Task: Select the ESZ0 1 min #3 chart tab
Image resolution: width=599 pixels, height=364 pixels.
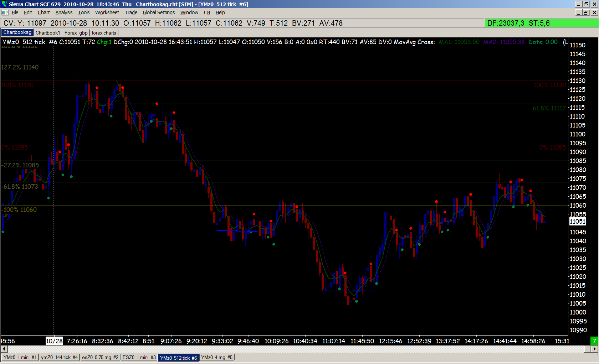Action: coord(139,357)
